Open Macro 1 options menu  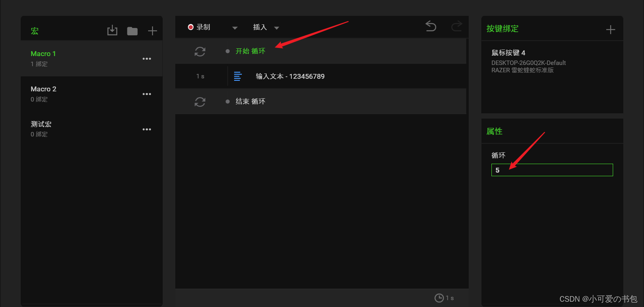[x=147, y=59]
